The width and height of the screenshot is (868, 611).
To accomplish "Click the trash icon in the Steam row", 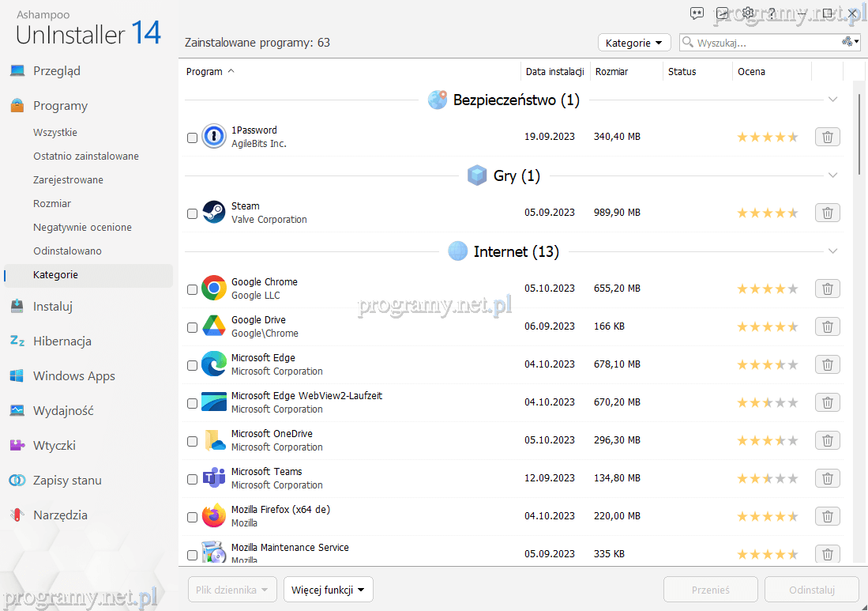I will [x=827, y=213].
